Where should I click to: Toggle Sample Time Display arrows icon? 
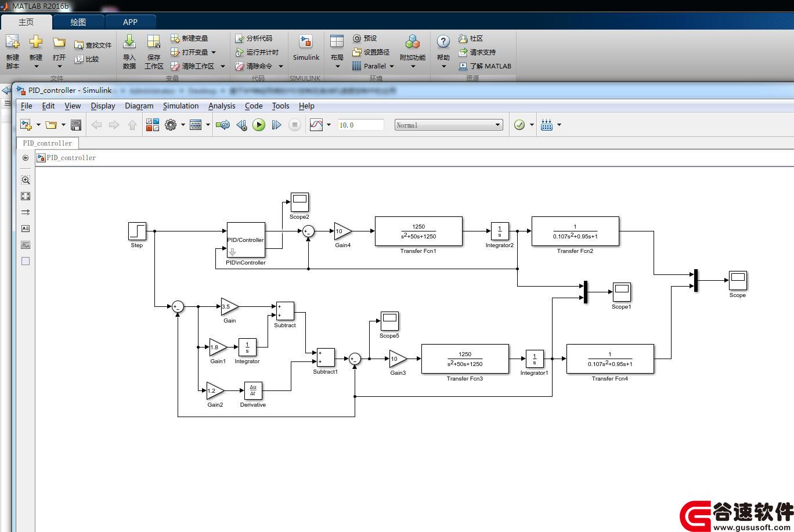tap(26, 212)
